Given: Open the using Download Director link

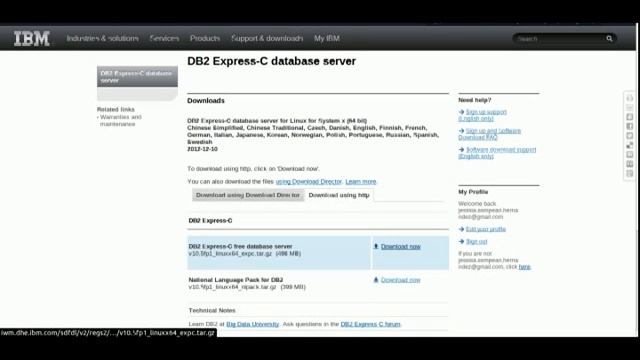Looking at the screenshot, I should coord(309,182).
